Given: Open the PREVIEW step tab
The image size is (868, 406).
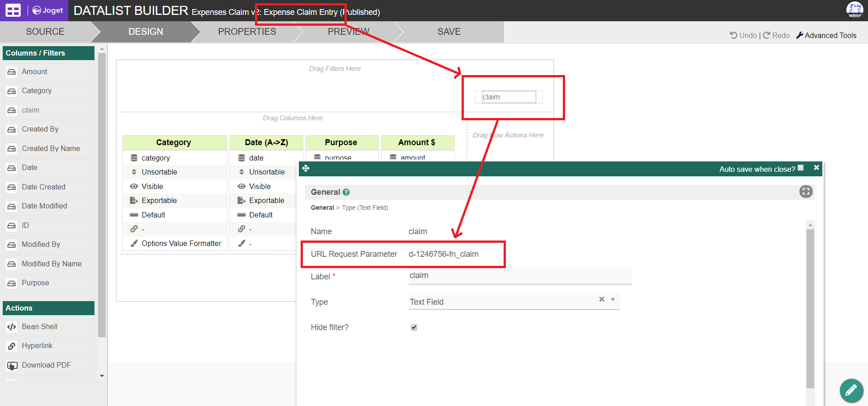Looking at the screenshot, I should pyautogui.click(x=349, y=32).
